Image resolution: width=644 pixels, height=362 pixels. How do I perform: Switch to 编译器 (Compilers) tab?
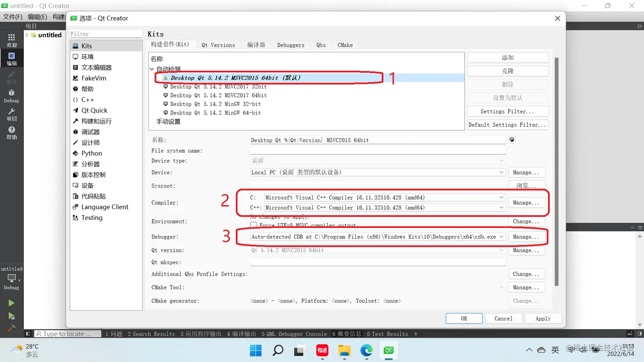tap(256, 45)
